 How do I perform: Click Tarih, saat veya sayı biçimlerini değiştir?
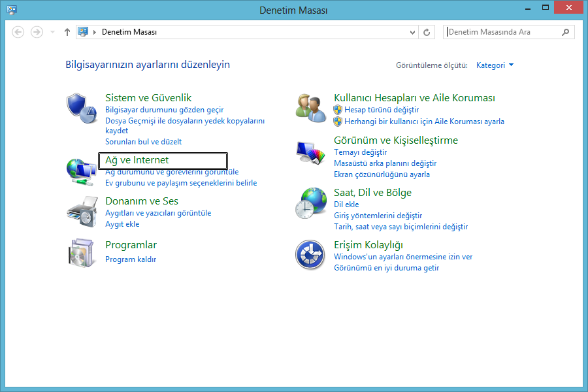(x=401, y=227)
